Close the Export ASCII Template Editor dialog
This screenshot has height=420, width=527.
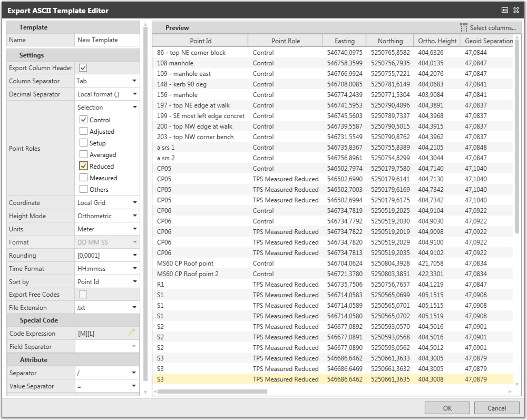point(516,10)
